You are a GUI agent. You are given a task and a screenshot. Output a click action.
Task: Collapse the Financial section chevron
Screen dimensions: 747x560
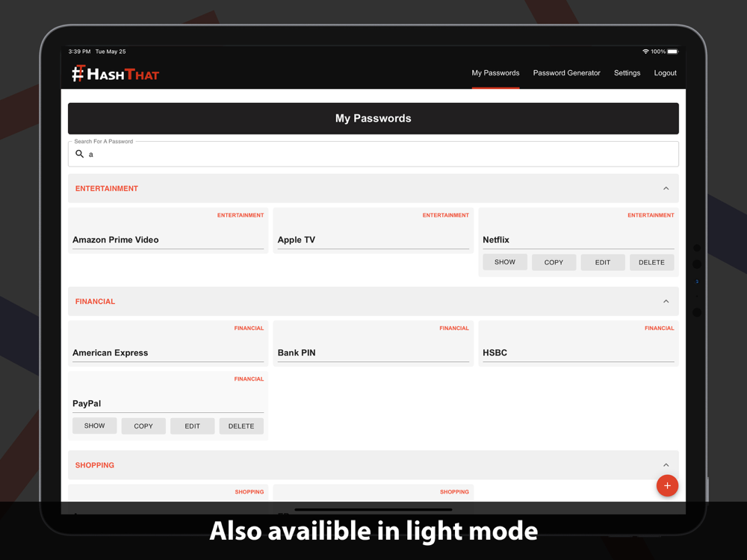(x=666, y=302)
